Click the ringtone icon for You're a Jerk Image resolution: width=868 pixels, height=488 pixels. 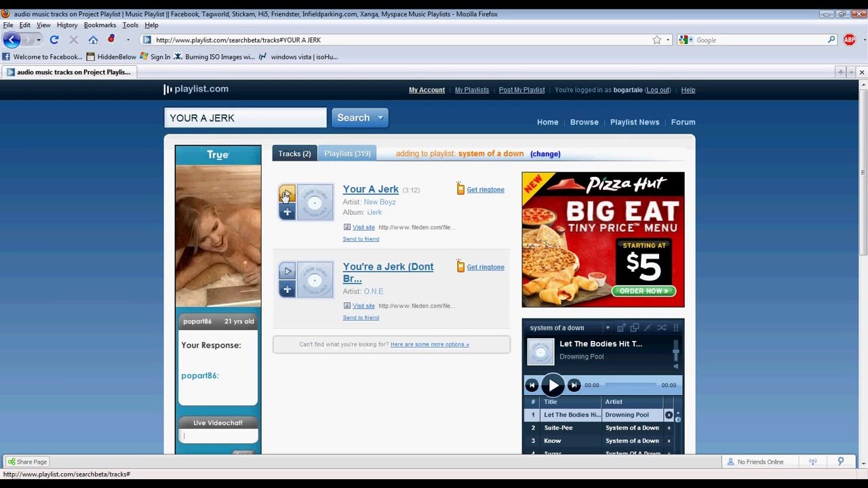(460, 266)
